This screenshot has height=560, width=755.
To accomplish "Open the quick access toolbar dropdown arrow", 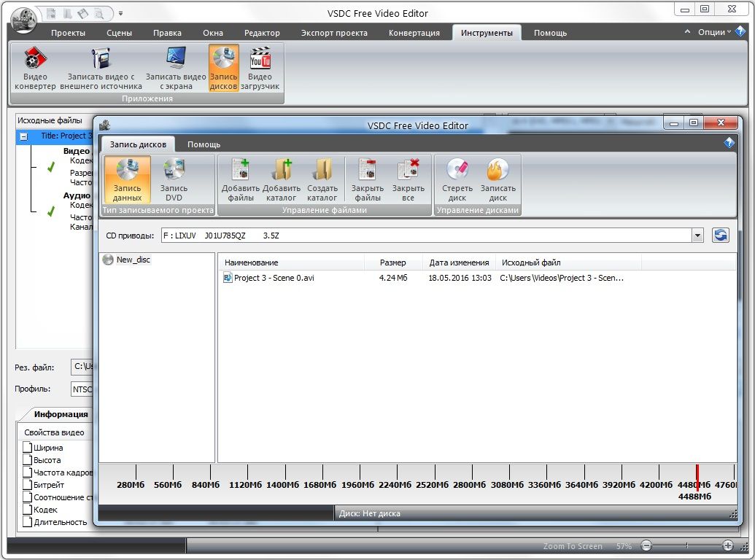I will pyautogui.click(x=120, y=13).
